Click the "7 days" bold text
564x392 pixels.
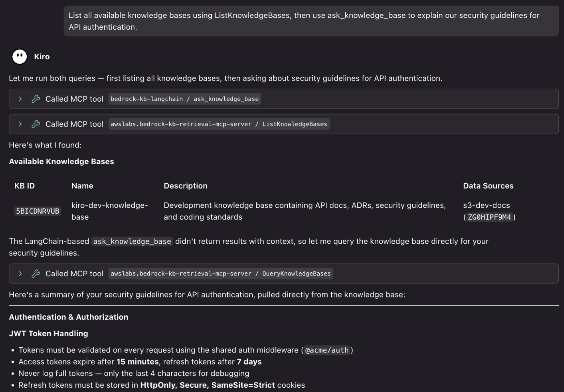click(249, 362)
